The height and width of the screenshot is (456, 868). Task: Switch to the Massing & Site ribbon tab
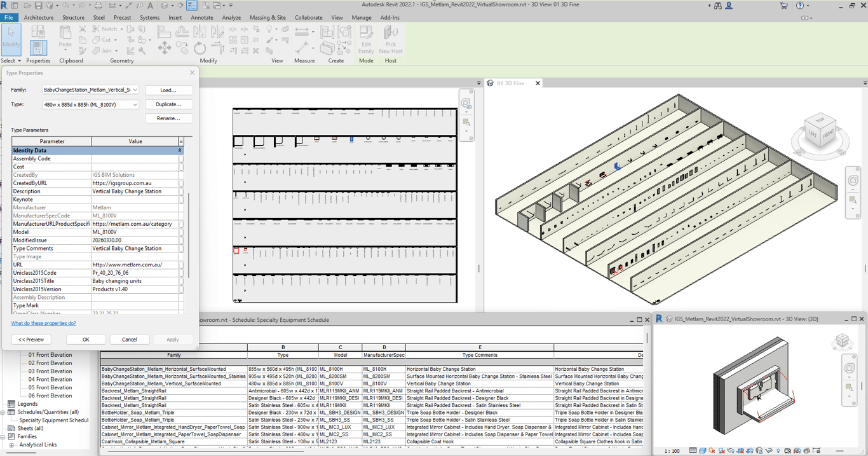tap(268, 18)
